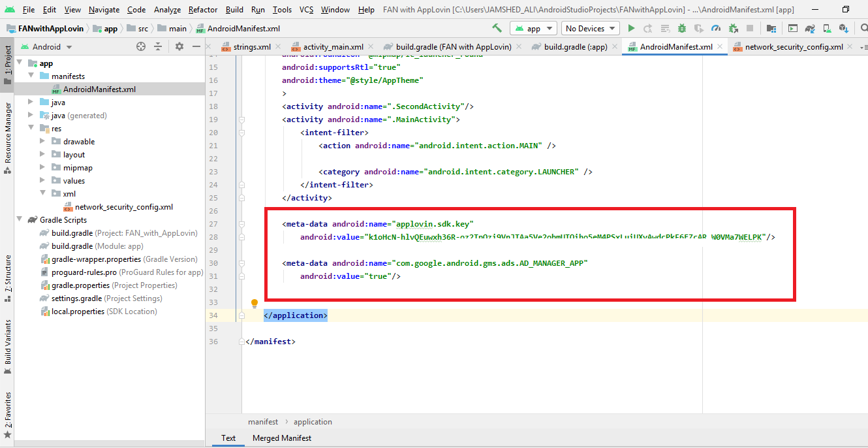Click the Apply Changes and Restart Activity icon
868x448 pixels.
point(648,28)
